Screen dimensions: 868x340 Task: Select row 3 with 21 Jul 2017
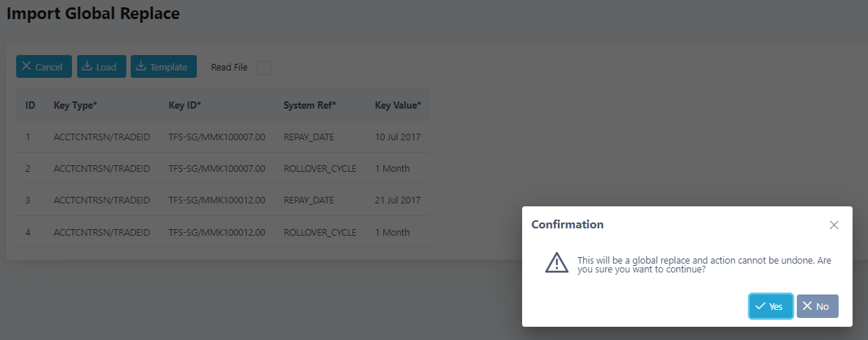tap(223, 200)
